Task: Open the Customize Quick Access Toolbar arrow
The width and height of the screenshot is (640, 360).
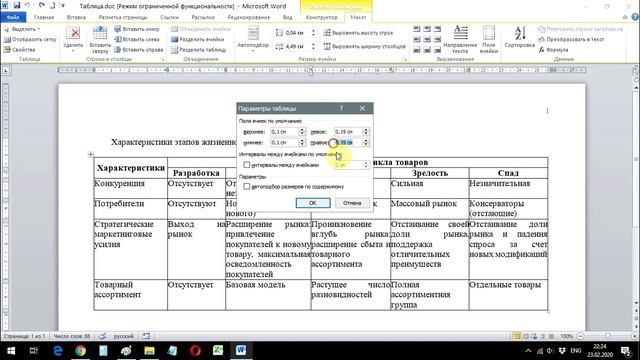Action: tap(63, 6)
